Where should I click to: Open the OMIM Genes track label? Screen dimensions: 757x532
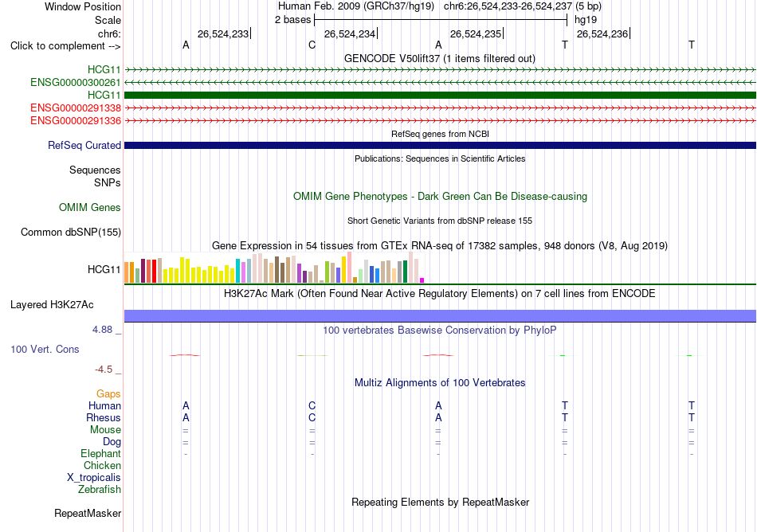coord(89,207)
